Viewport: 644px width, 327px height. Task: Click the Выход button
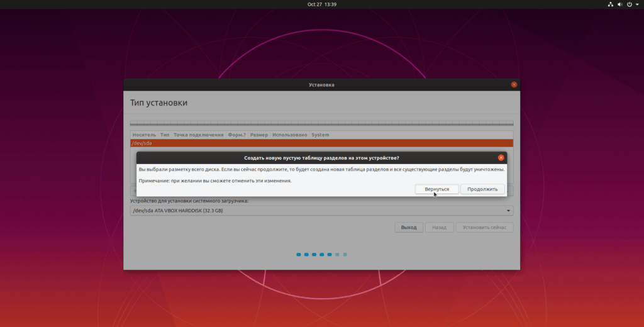point(409,227)
